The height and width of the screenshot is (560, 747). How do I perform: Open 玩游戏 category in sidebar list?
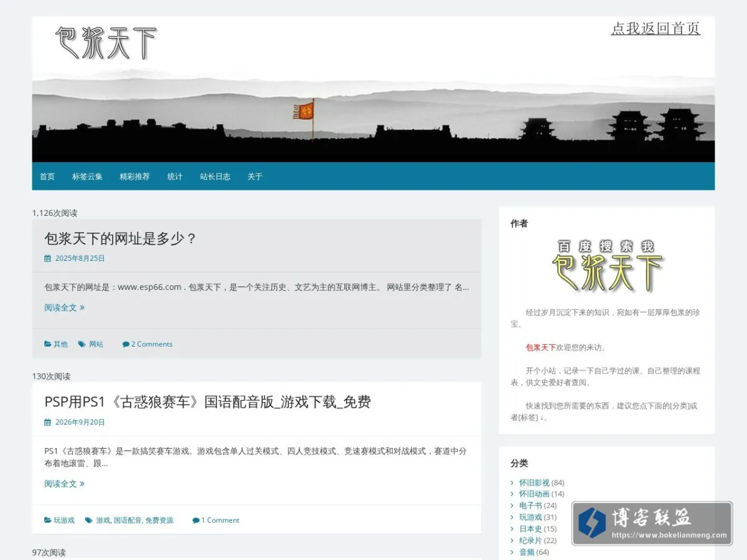pyautogui.click(x=530, y=517)
